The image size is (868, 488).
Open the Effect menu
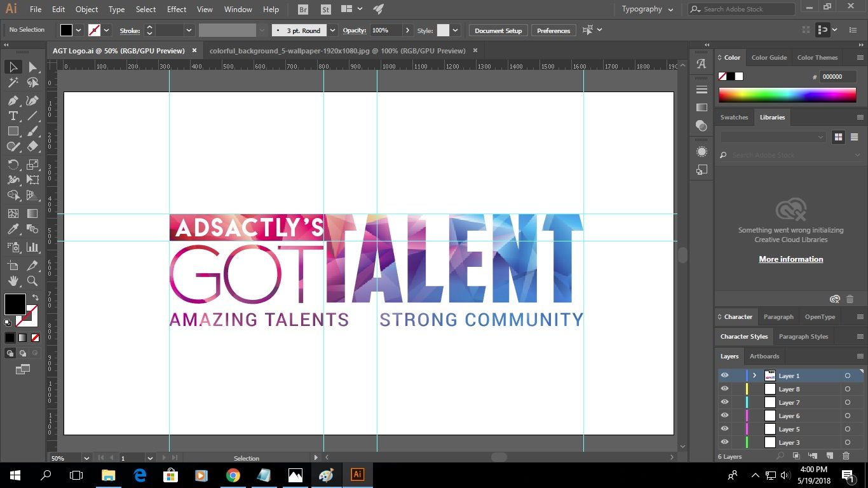click(x=177, y=10)
